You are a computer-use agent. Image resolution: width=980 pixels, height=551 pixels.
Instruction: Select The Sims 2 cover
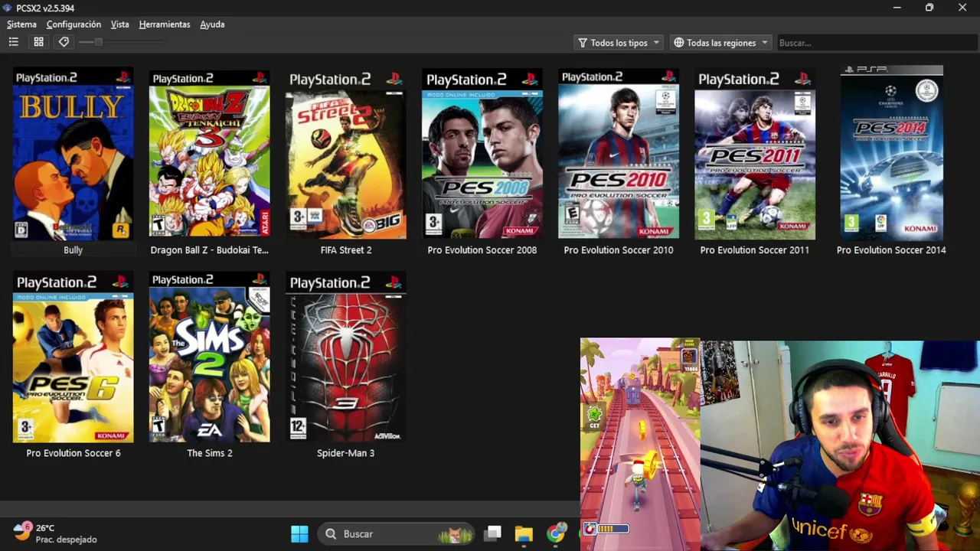[209, 357]
